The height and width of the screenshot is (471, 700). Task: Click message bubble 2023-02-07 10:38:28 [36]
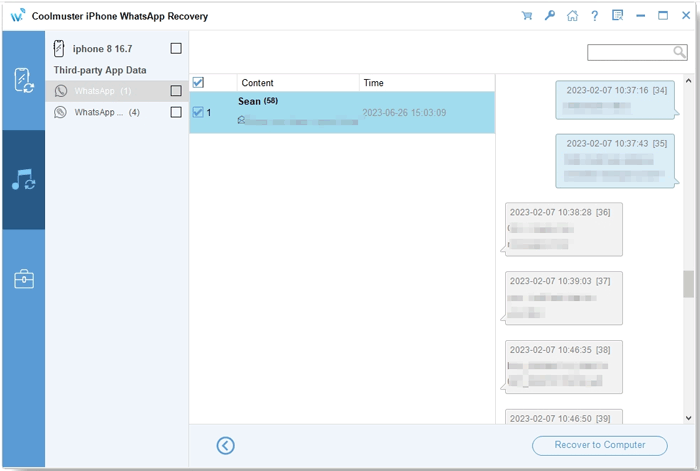(x=563, y=229)
